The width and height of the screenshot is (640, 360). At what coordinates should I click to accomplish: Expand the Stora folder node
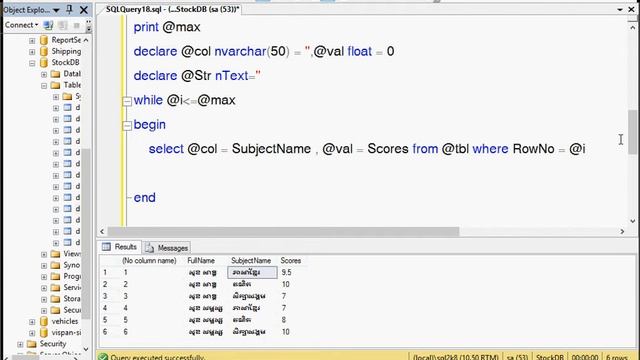click(x=44, y=299)
